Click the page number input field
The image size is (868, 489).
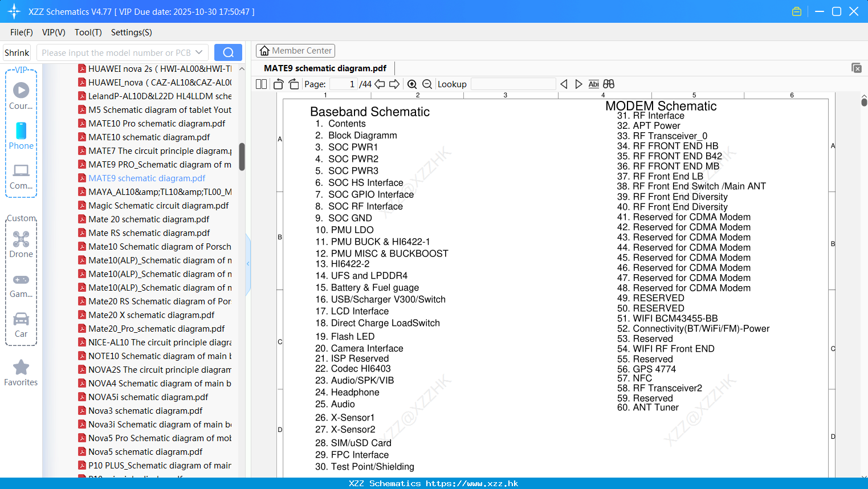343,84
